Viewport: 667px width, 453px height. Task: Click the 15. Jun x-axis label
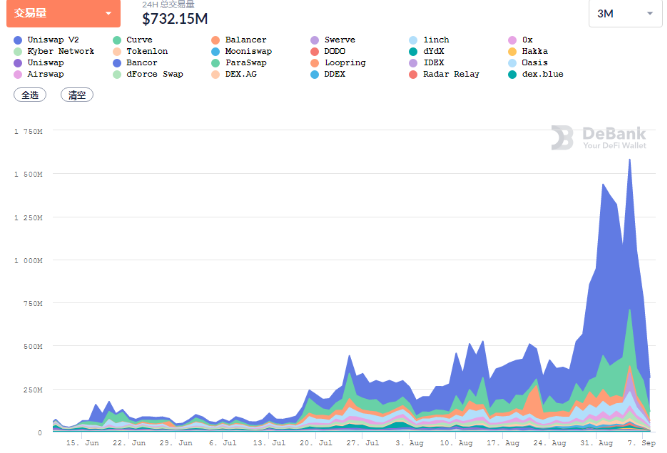point(82,443)
